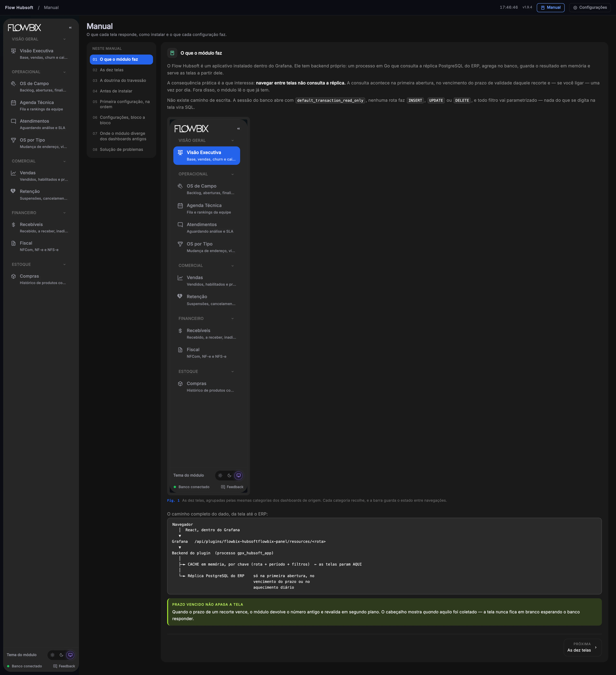Image resolution: width=616 pixels, height=675 pixels.
Task: Click the Feedback link inside the figure
Action: point(232,487)
